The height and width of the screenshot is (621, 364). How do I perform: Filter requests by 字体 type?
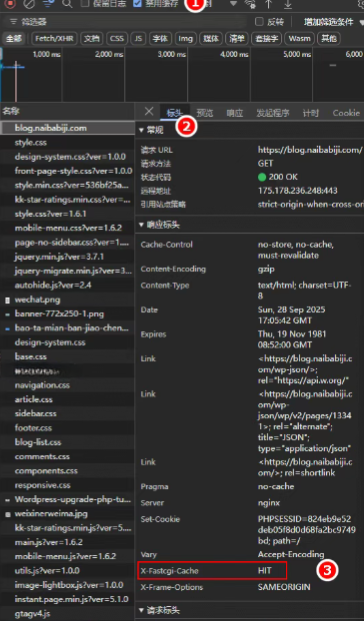pos(160,38)
